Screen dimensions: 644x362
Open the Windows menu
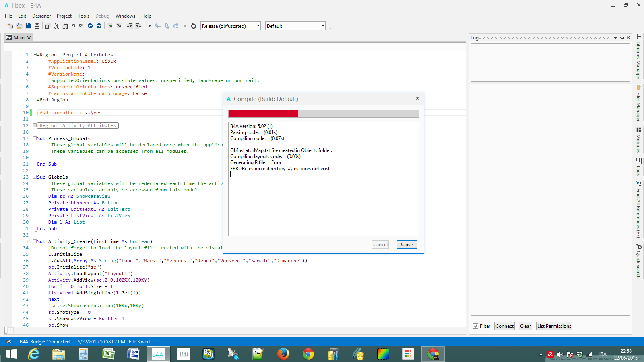[x=125, y=16]
